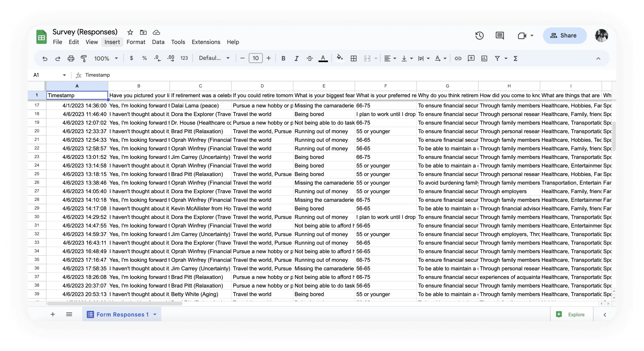This screenshot has height=351, width=644.
Task: Open Functions sigma icon
Action: [x=516, y=59]
